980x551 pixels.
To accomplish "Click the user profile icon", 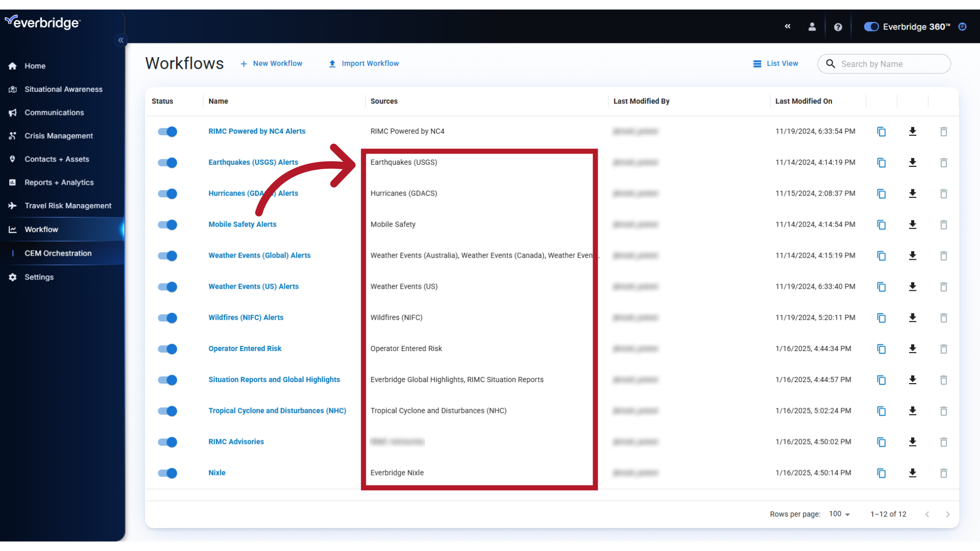I will pyautogui.click(x=812, y=27).
